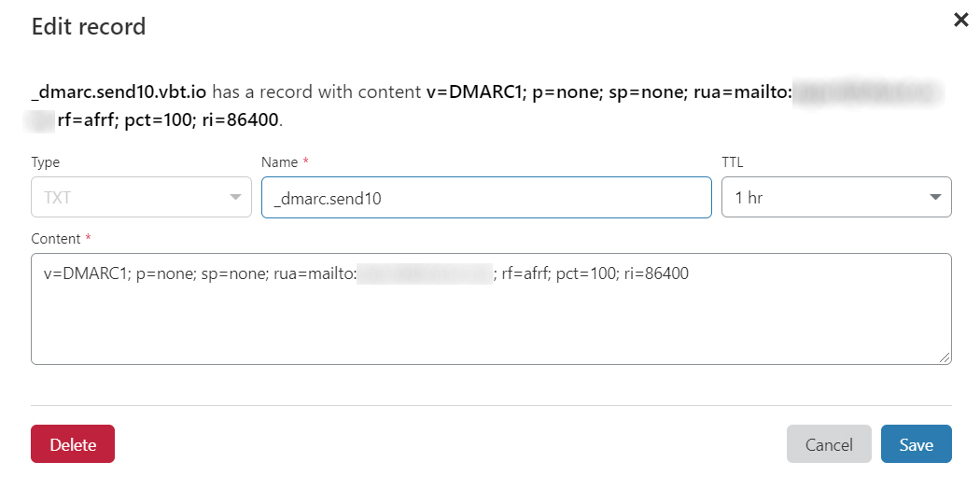Click the Type field label
The height and width of the screenshot is (490, 980).
tap(46, 162)
